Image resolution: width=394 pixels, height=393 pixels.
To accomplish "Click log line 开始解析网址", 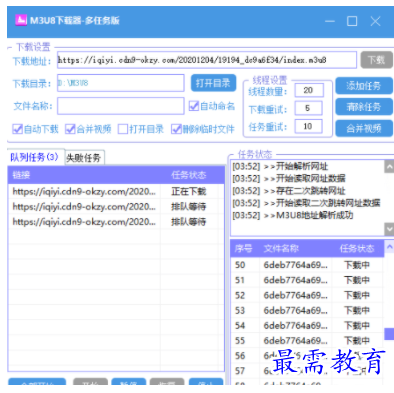I will click(280, 166).
